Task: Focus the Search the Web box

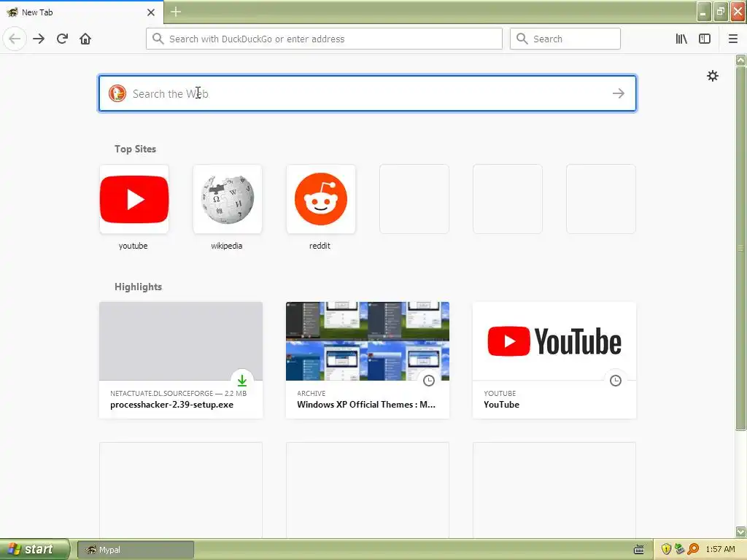Action: (368, 93)
